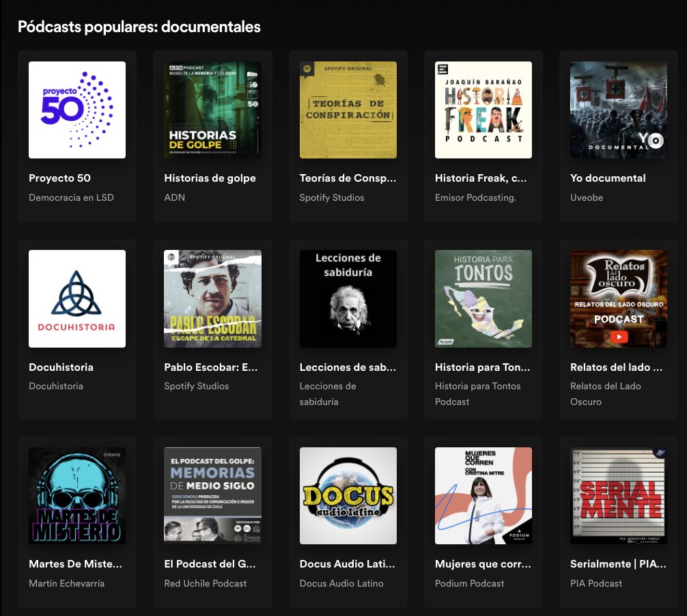Click 'Lecciones de sabiduría' gray publisher text

(327, 394)
